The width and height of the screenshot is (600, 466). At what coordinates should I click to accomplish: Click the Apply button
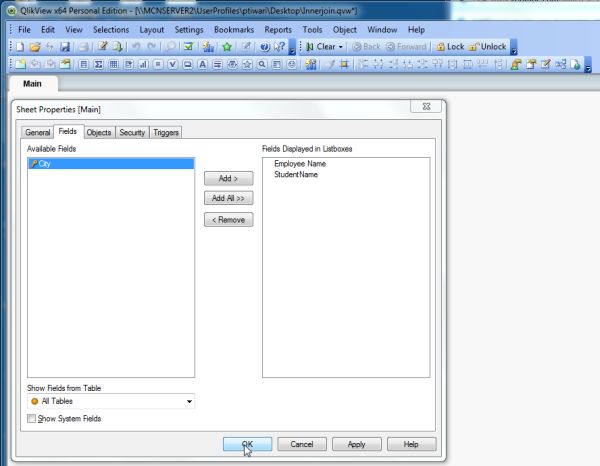click(357, 444)
